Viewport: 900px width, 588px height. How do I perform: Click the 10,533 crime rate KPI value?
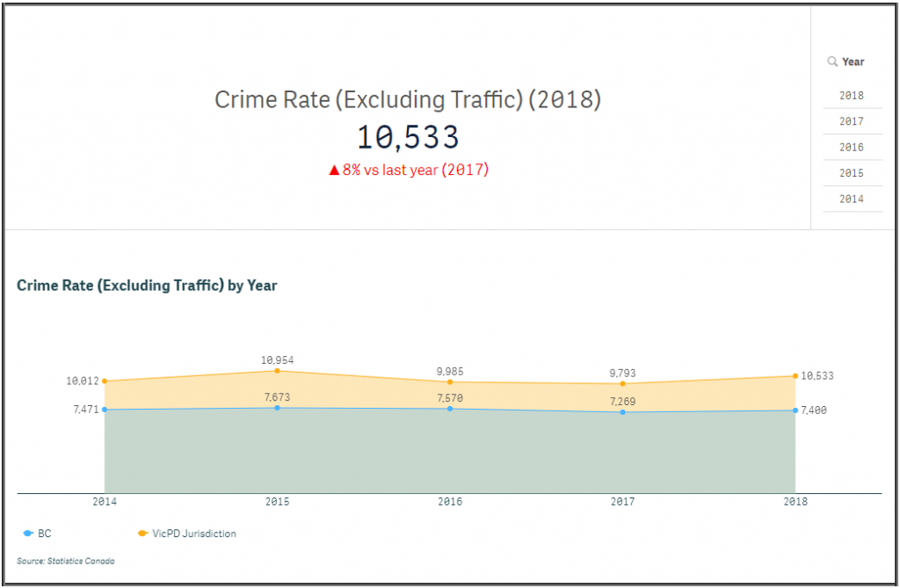click(x=408, y=137)
